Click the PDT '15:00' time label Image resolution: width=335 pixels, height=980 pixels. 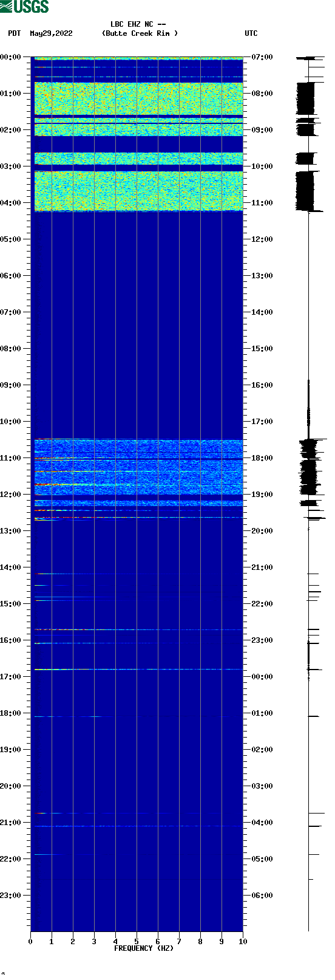tap(11, 604)
